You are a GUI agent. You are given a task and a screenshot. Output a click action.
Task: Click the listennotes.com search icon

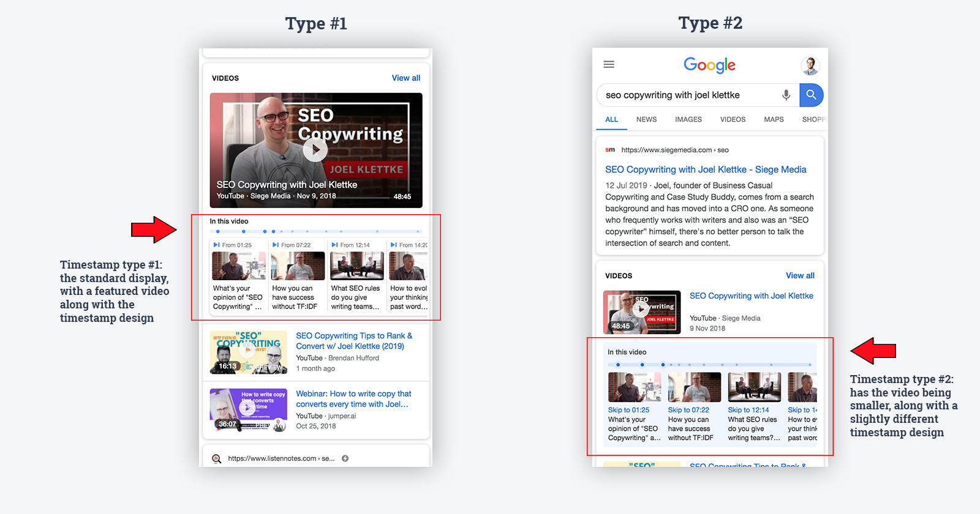click(216, 458)
